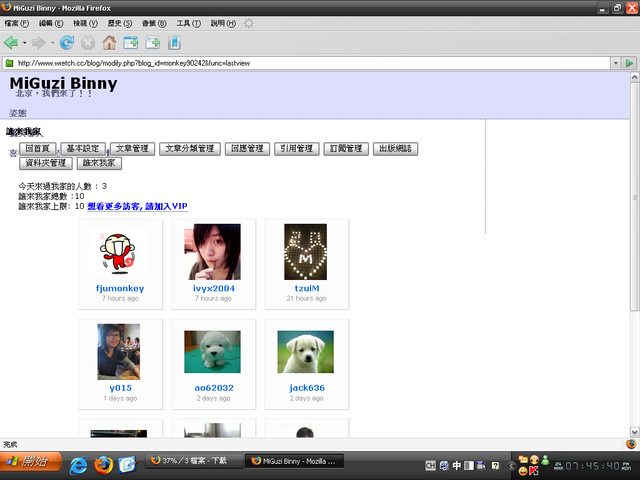Open the 編輯 (E) menu

tap(51, 23)
